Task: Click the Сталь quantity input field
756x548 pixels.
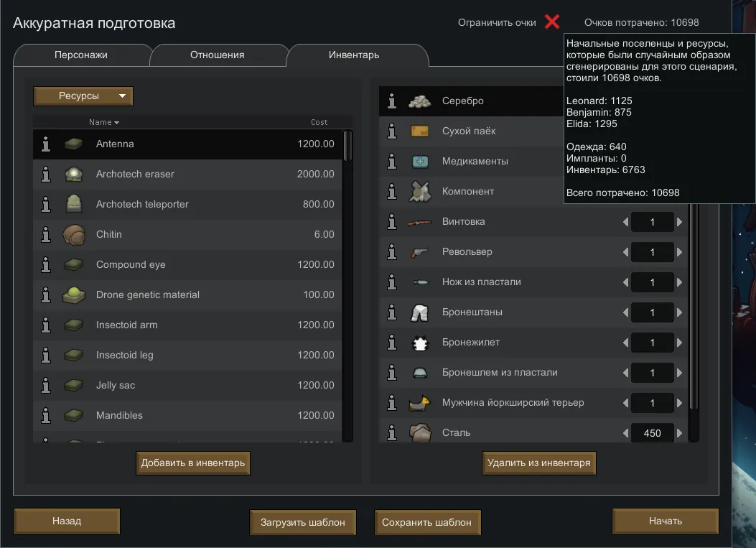Action: (652, 433)
